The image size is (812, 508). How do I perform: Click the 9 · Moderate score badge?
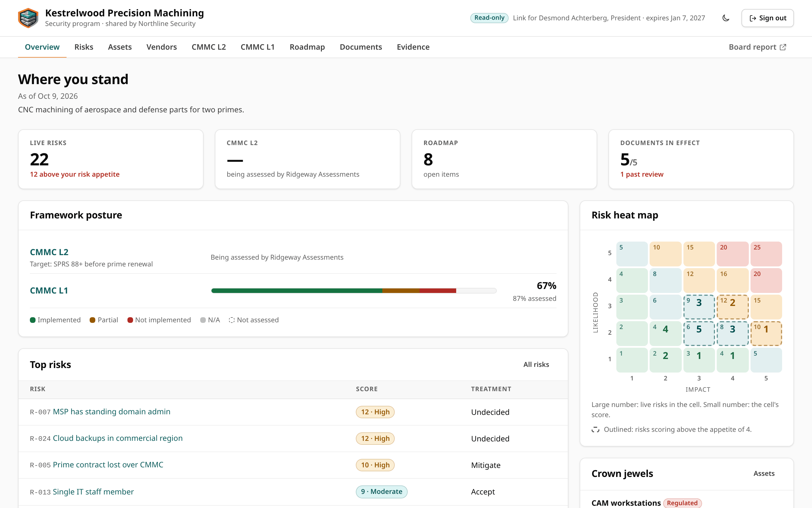pyautogui.click(x=381, y=492)
